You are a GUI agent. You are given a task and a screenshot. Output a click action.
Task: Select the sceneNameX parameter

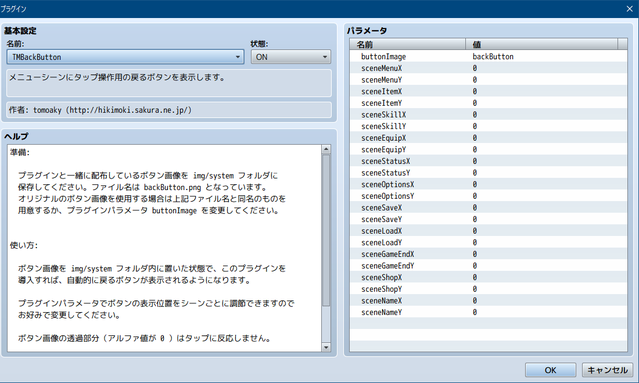point(381,300)
